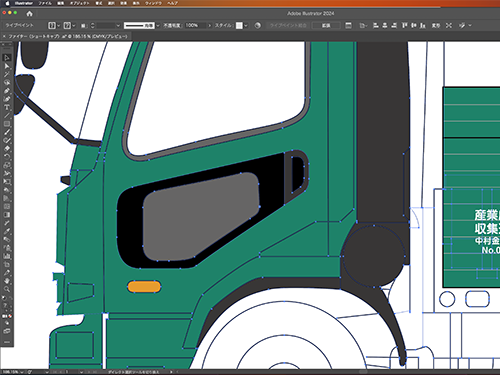Screen dimensions: 500x375
Task: Open the Edit Toolbar dots button
Action: tap(7, 342)
